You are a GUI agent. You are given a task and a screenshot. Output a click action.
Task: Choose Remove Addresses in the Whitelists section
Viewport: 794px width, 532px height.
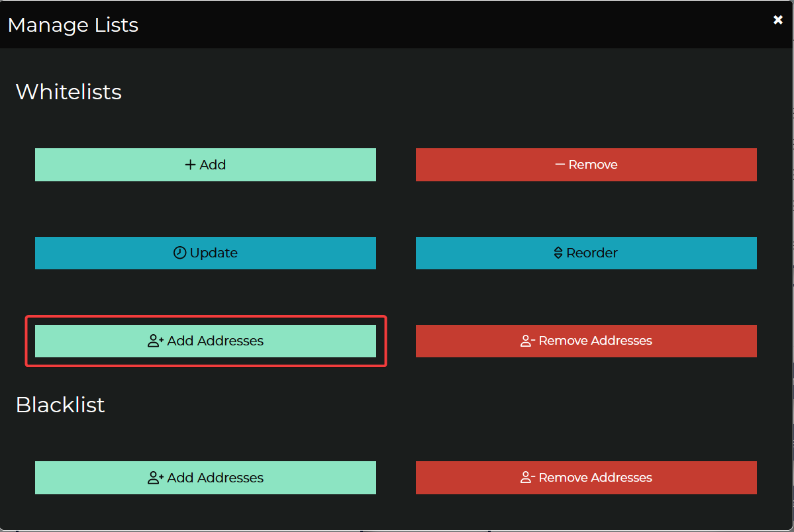click(586, 341)
